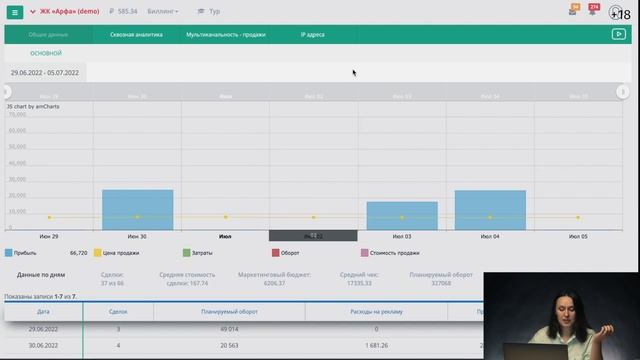This screenshot has width=640, height=360.
Task: Click the video play icon in the green bar
Action: (618, 34)
